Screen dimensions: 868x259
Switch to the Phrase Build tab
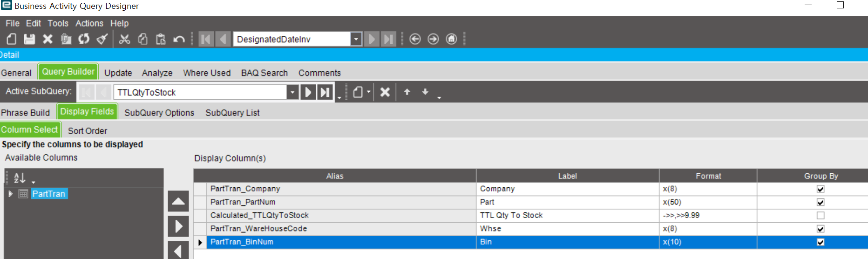click(26, 113)
